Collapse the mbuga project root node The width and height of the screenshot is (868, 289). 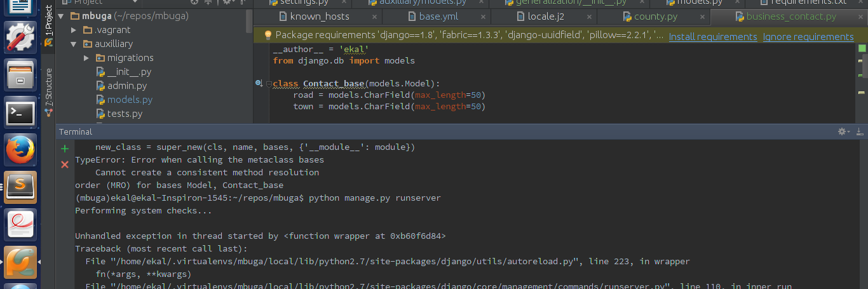61,16
